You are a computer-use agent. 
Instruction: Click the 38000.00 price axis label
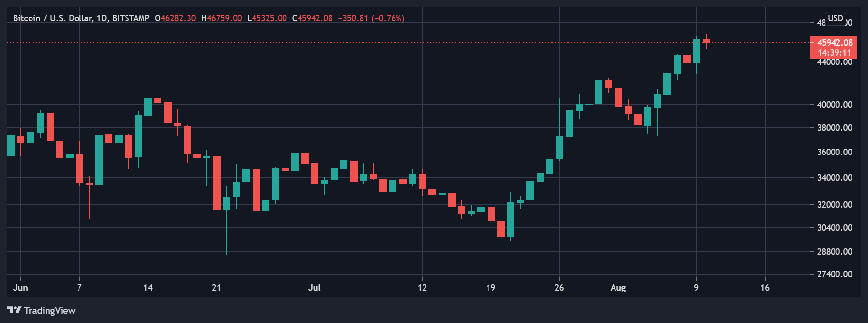(x=835, y=127)
